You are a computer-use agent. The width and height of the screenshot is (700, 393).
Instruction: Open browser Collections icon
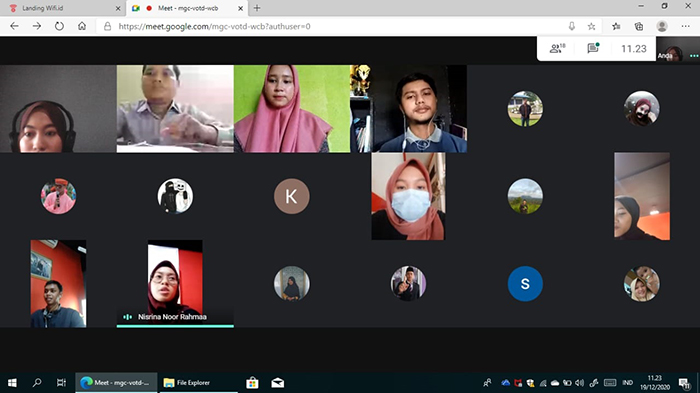(639, 26)
